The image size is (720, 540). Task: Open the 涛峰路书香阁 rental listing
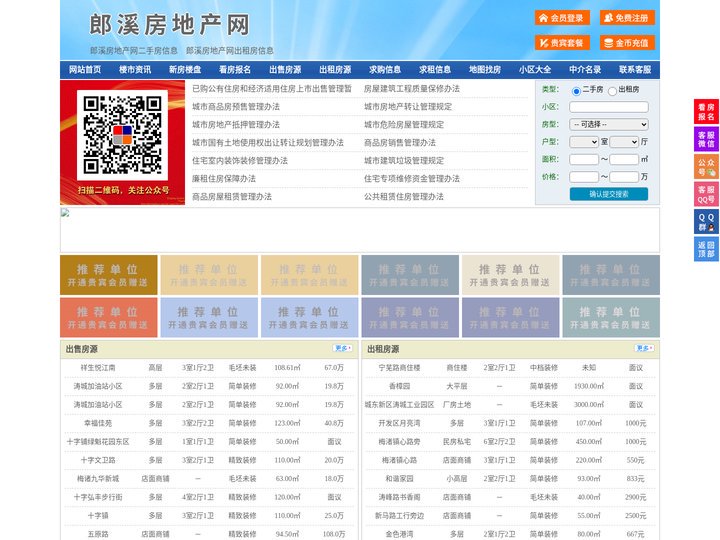pyautogui.click(x=399, y=497)
